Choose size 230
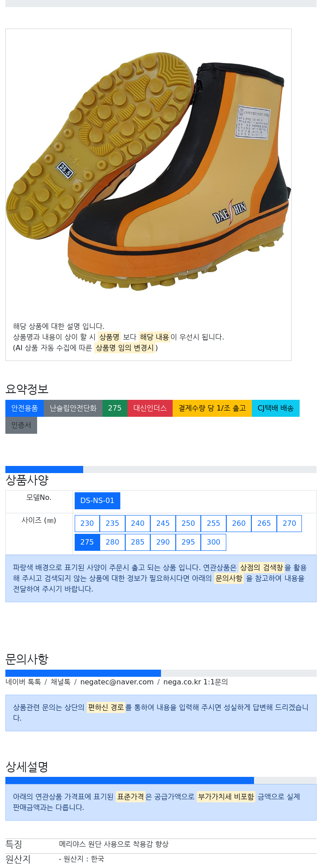 point(87,524)
